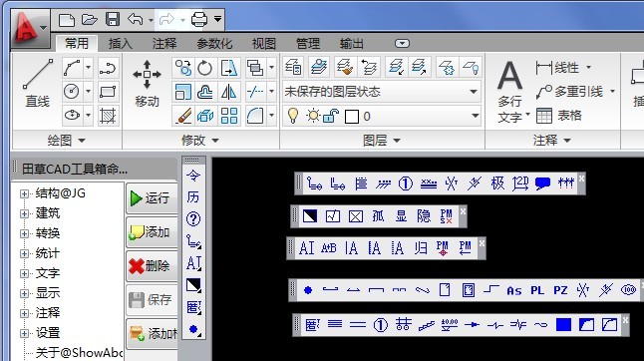644x361 pixels.
Task: Select the 关于@ShowAbout tree item
Action: click(79, 353)
